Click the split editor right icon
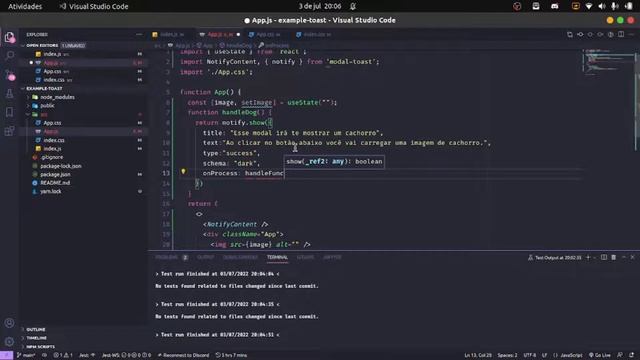Screen dimensions: 640x360 [621, 35]
